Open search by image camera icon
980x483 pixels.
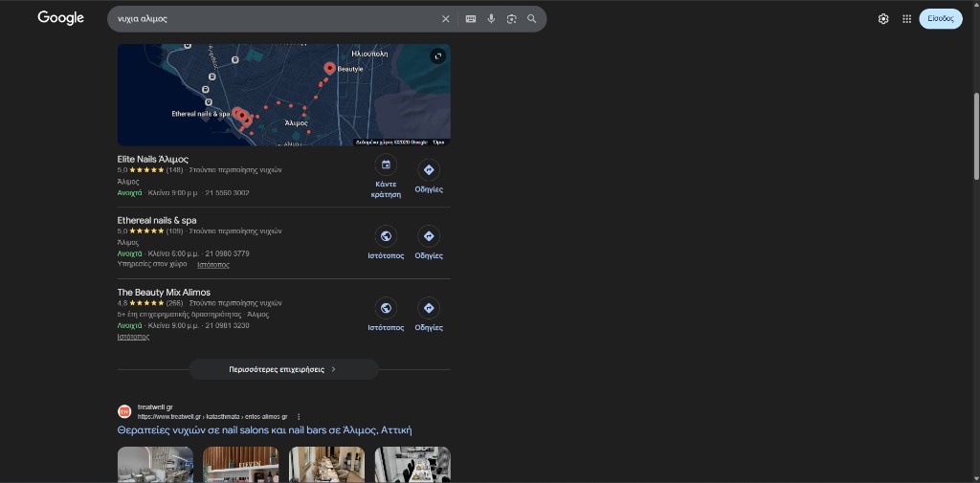[512, 19]
